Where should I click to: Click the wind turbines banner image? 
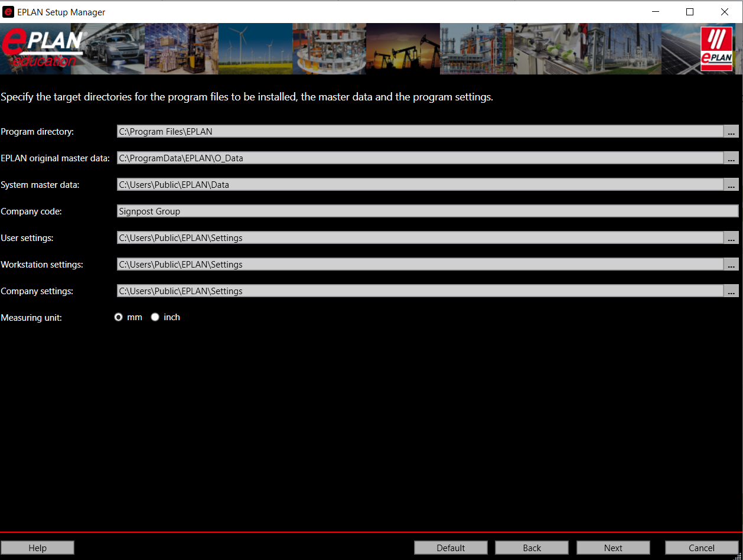point(255,49)
